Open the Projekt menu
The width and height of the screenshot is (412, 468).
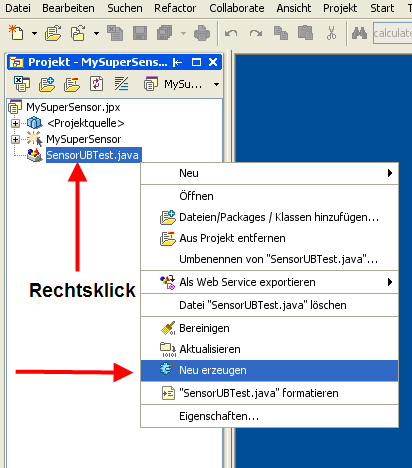point(340,8)
